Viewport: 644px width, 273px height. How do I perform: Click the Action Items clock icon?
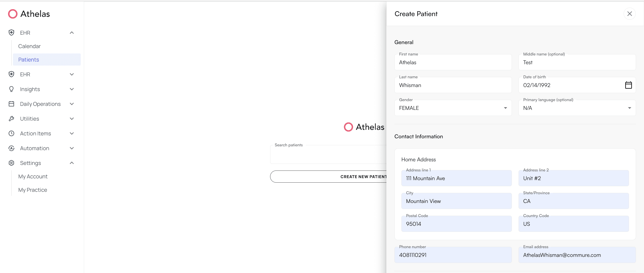click(x=11, y=133)
